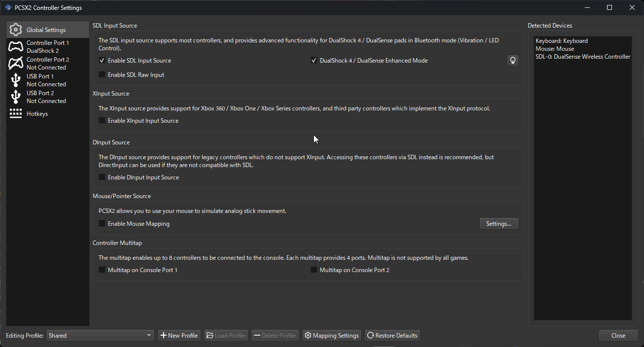Viewport: 644px width, 347px height.
Task: Select the Global Settings gear icon
Action: tap(16, 30)
